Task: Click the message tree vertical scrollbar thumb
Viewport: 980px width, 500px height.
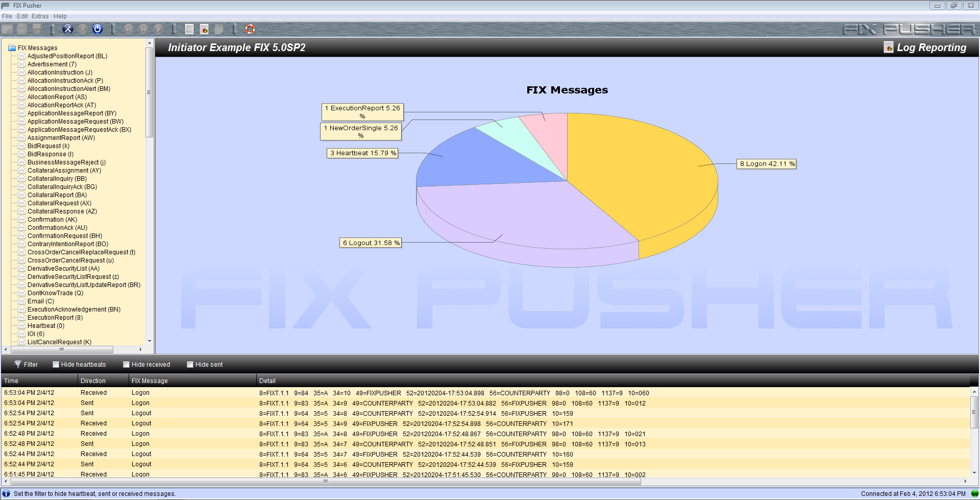Action: coord(150,92)
